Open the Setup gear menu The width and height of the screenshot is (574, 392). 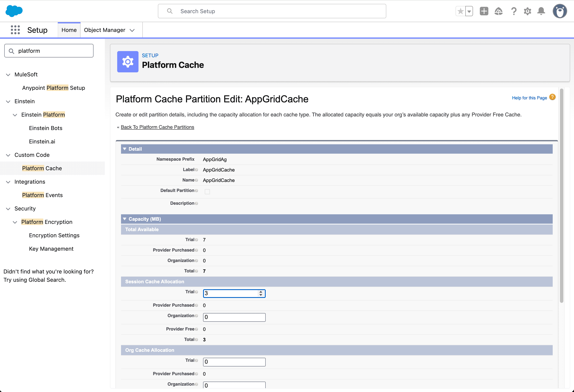point(527,11)
